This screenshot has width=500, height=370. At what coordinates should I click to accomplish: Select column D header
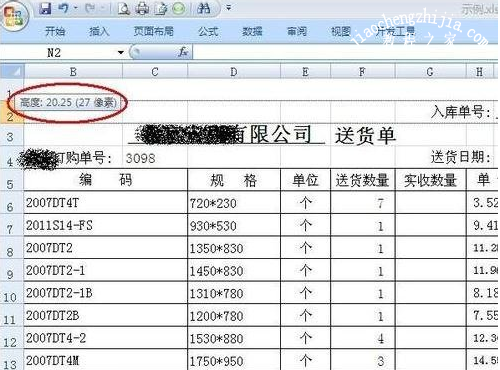(234, 72)
